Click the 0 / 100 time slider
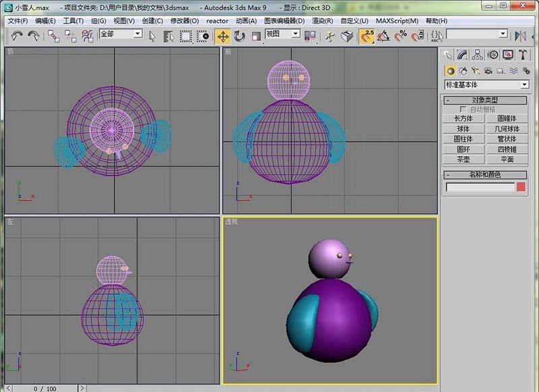 [44, 389]
